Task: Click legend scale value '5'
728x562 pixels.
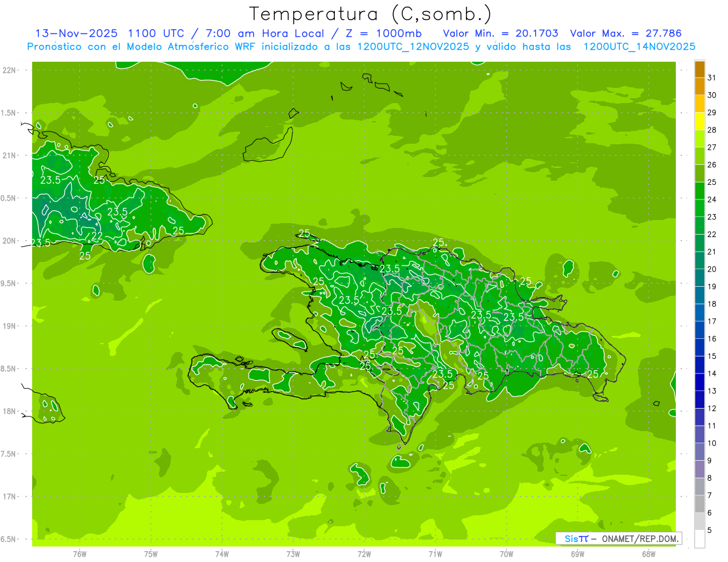Action: [710, 530]
